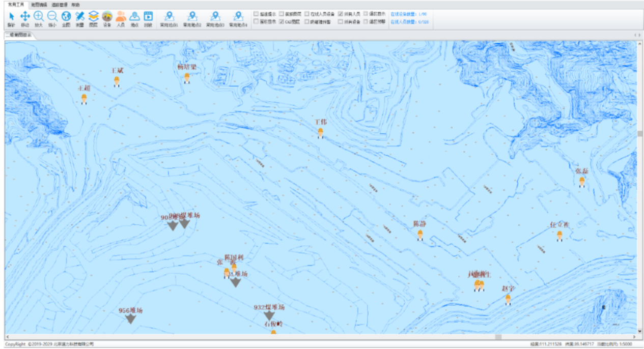Toggle the first checkbox in the top row
Screen dimensions: 644x349
coord(256,14)
